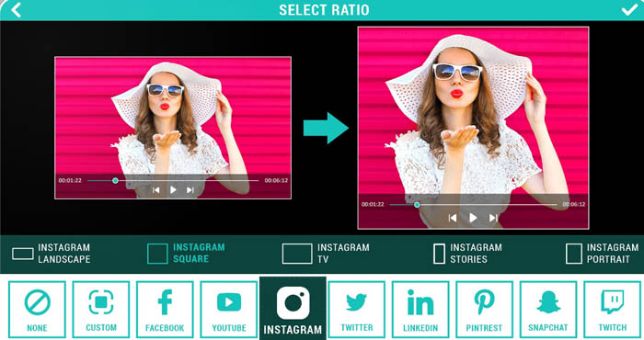This screenshot has width=644, height=340.
Task: Choose Instagram Landscape ratio
Action: pyautogui.click(x=52, y=254)
